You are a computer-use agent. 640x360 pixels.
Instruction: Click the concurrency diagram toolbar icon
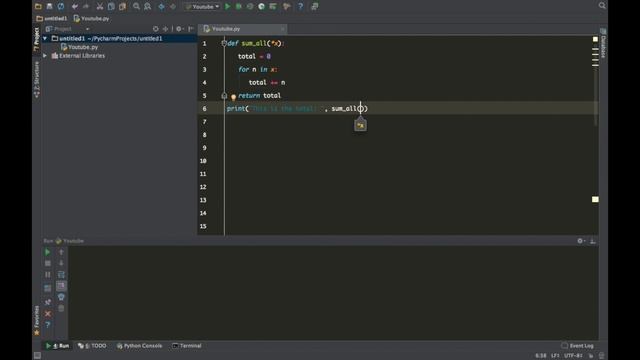[x=273, y=6]
